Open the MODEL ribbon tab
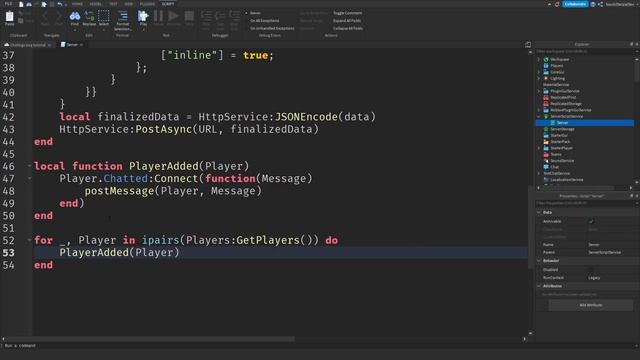 click(x=96, y=4)
